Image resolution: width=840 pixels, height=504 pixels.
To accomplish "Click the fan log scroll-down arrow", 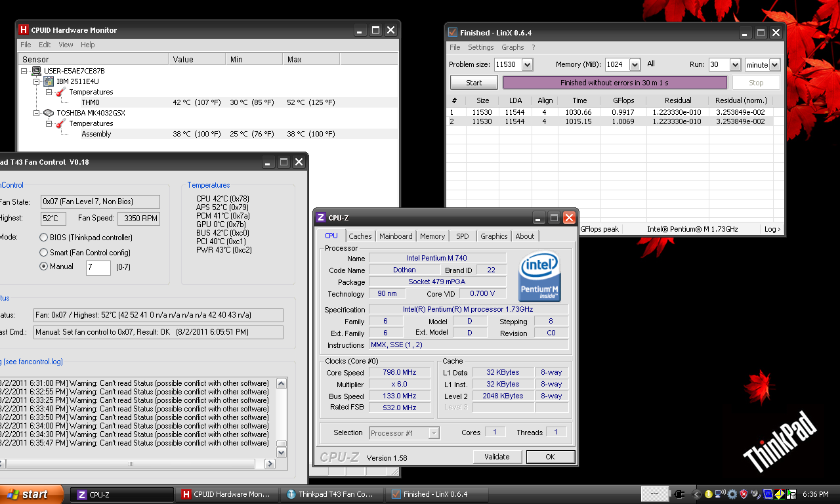I will click(282, 452).
